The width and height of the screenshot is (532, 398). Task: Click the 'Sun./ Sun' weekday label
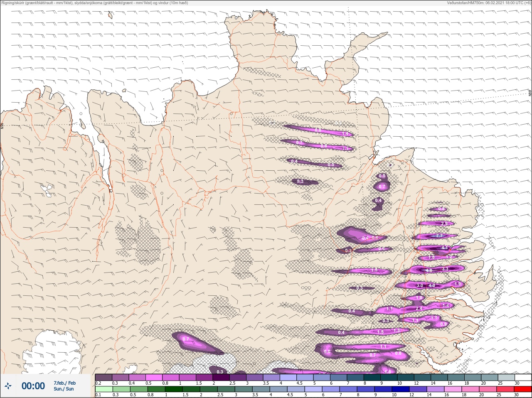(64, 389)
